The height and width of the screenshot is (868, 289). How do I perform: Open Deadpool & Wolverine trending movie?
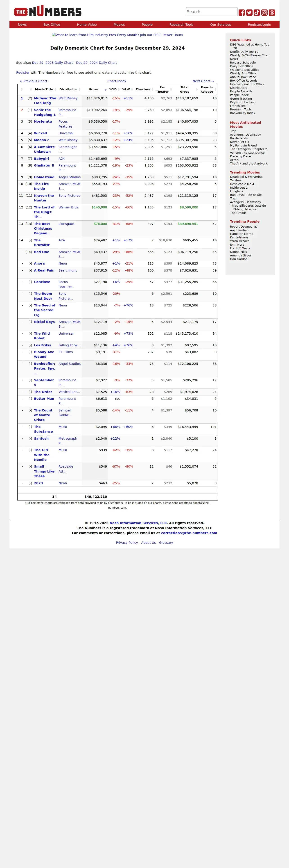[246, 177]
